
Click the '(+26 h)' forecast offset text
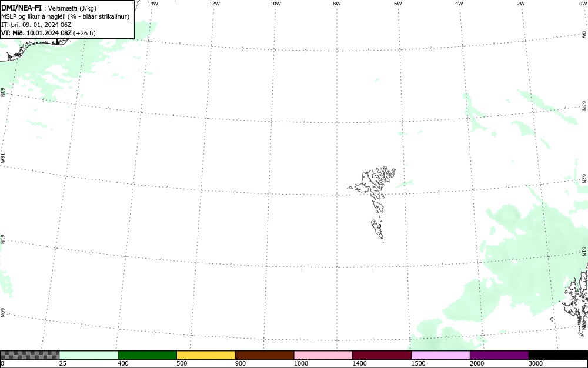pyautogui.click(x=84, y=33)
